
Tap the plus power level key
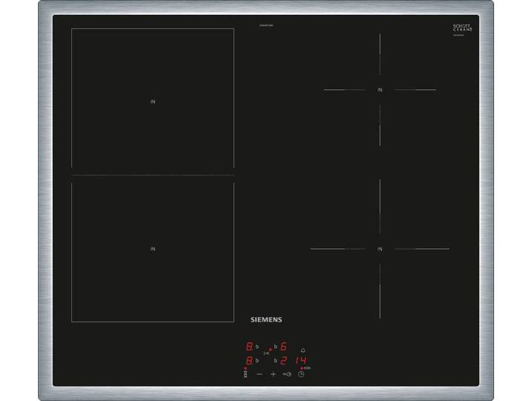coord(273,374)
